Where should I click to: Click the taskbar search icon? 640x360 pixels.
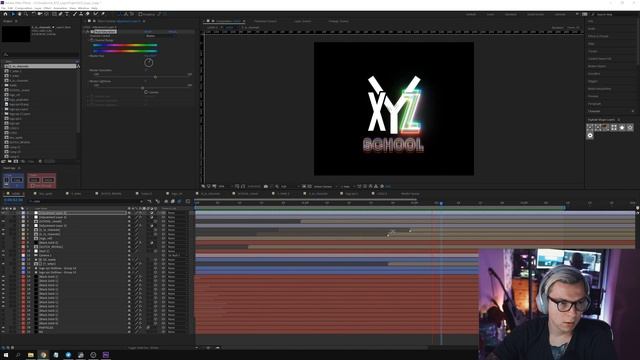pyautogui.click(x=18, y=355)
